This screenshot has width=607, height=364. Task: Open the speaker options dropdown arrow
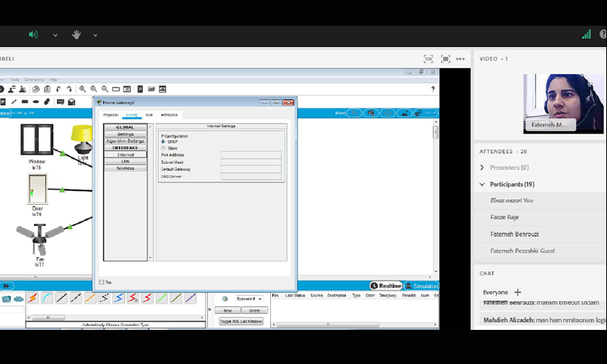pyautogui.click(x=55, y=35)
